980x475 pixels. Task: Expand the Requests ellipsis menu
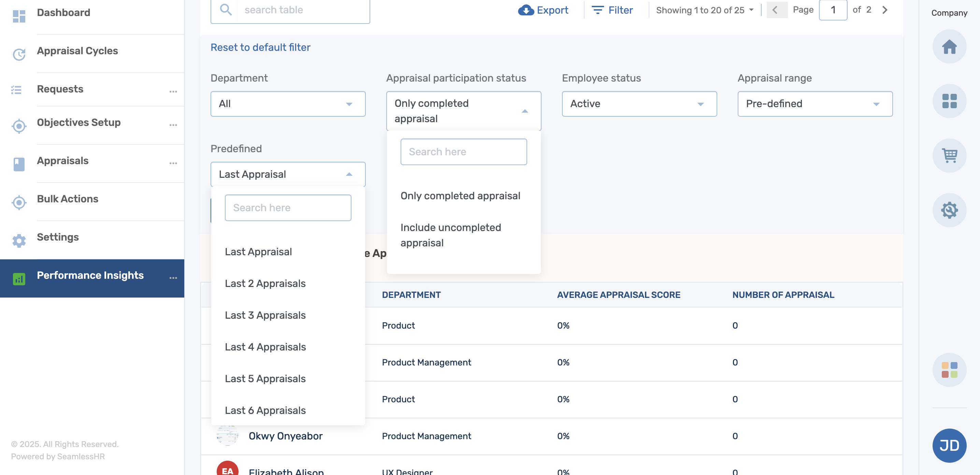point(173,91)
